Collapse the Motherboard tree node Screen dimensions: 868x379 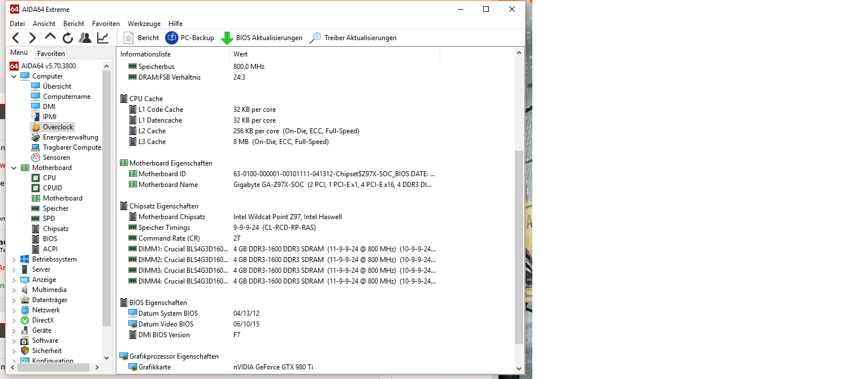[14, 168]
